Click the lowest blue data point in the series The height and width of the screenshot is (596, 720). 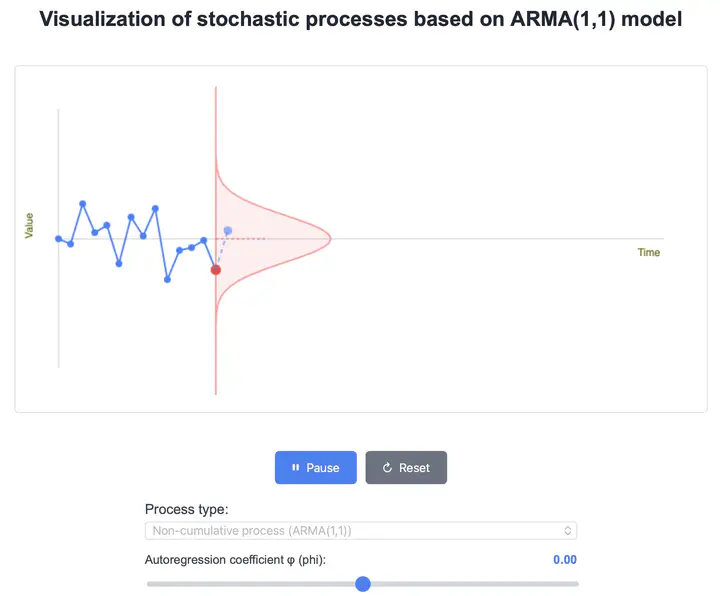[167, 280]
